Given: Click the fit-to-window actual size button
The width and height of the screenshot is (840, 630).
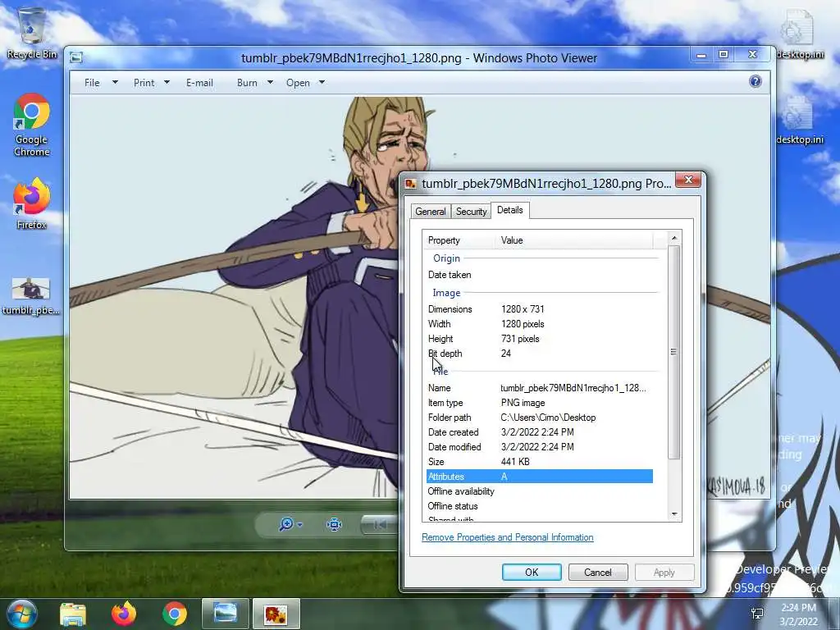Looking at the screenshot, I should pyautogui.click(x=335, y=524).
